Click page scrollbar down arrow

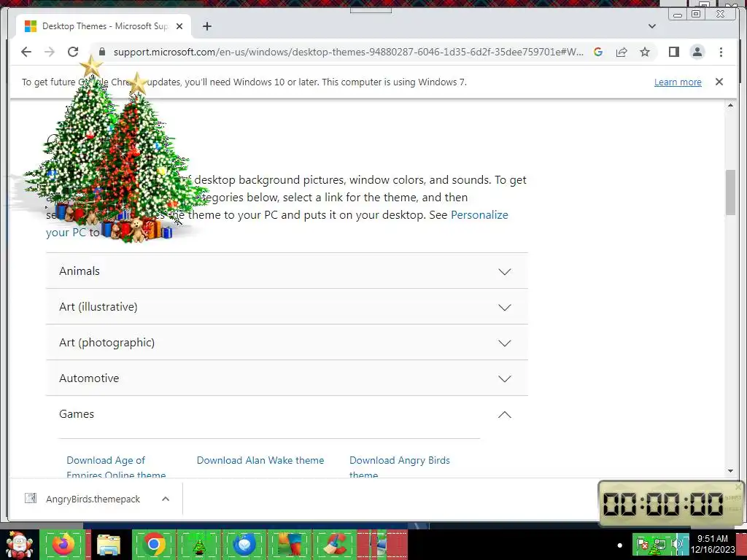tap(730, 471)
